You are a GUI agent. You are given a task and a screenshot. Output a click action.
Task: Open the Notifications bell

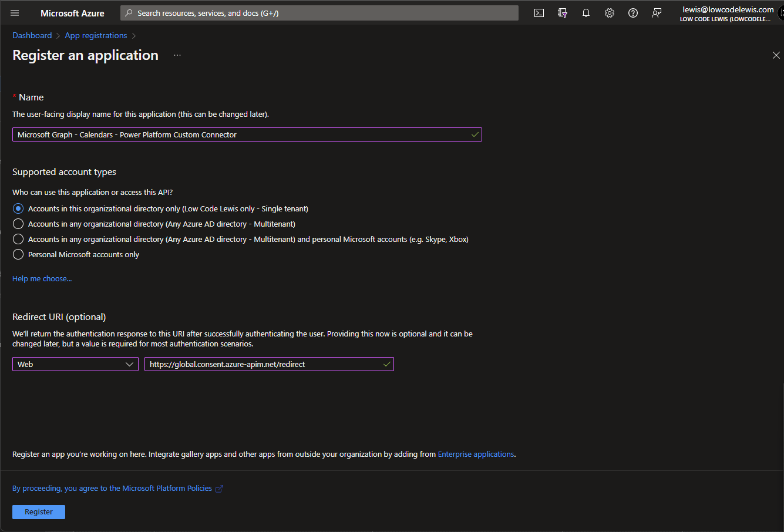click(586, 12)
